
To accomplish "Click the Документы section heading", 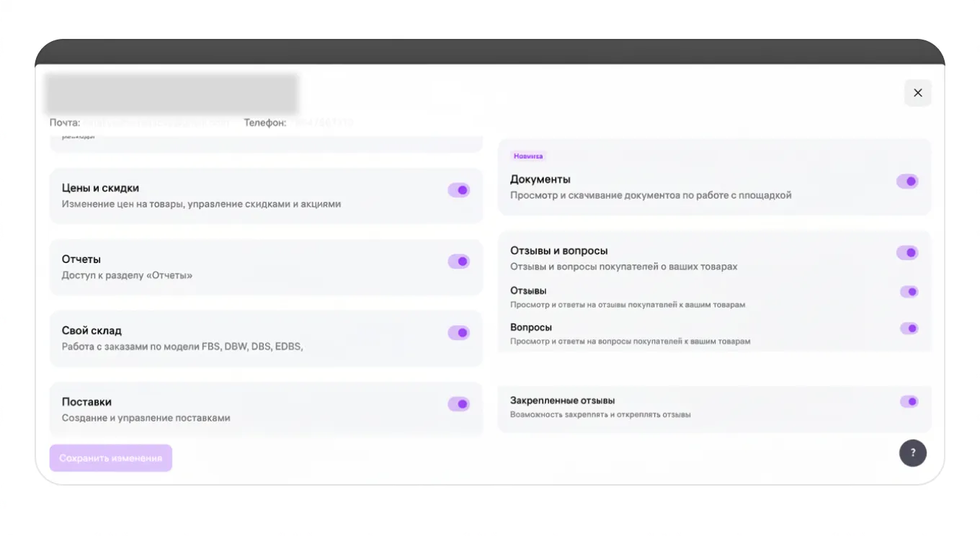I will (540, 179).
